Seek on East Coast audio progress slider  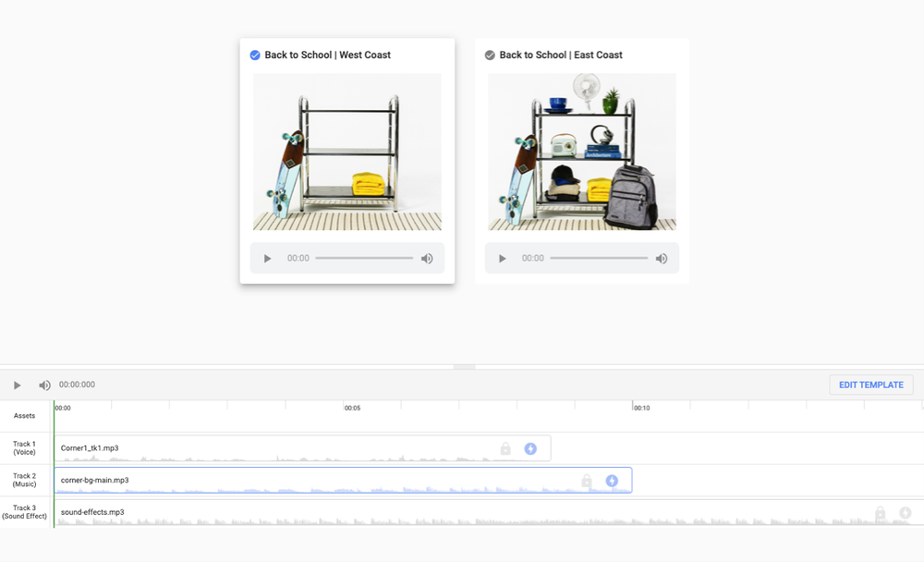[x=599, y=259]
